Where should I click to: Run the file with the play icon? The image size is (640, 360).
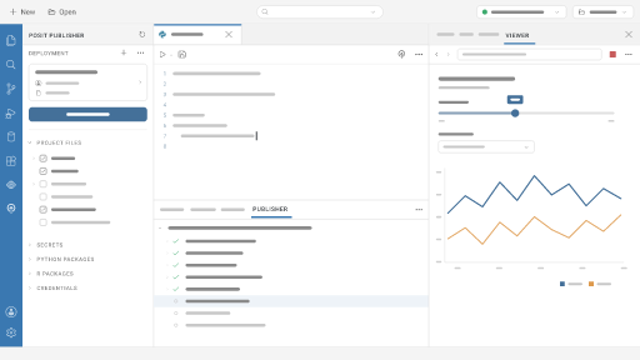(162, 54)
